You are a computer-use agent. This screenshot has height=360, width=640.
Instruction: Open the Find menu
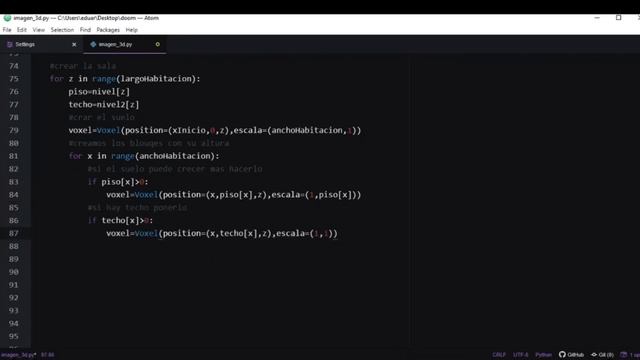(85, 30)
